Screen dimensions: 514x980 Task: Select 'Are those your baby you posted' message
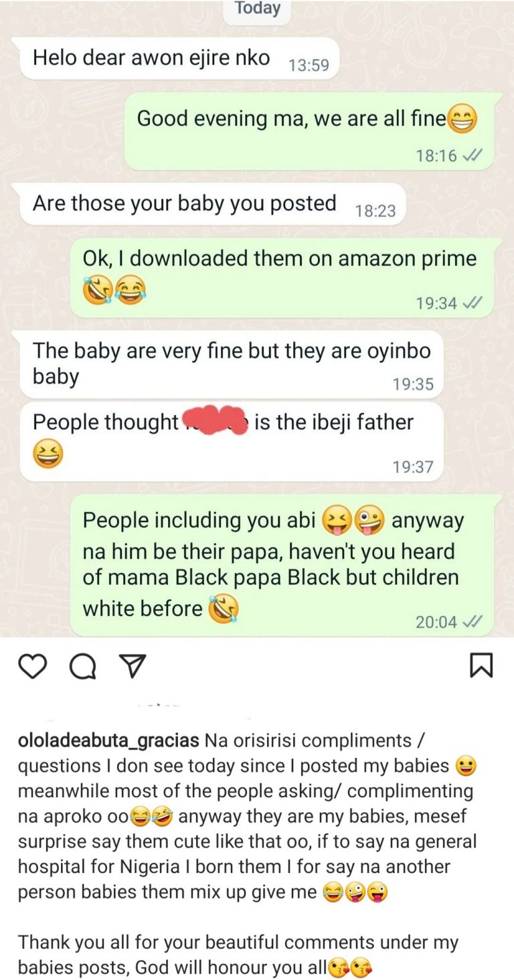(x=213, y=204)
